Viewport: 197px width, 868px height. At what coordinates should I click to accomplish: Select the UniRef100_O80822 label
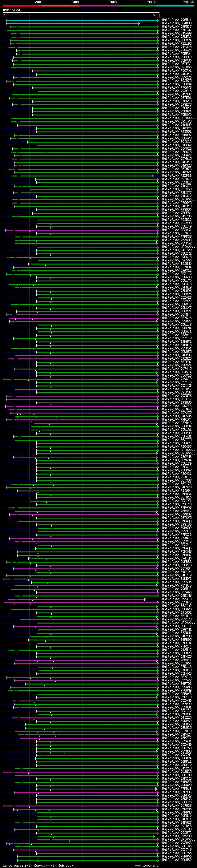click(177, 149)
